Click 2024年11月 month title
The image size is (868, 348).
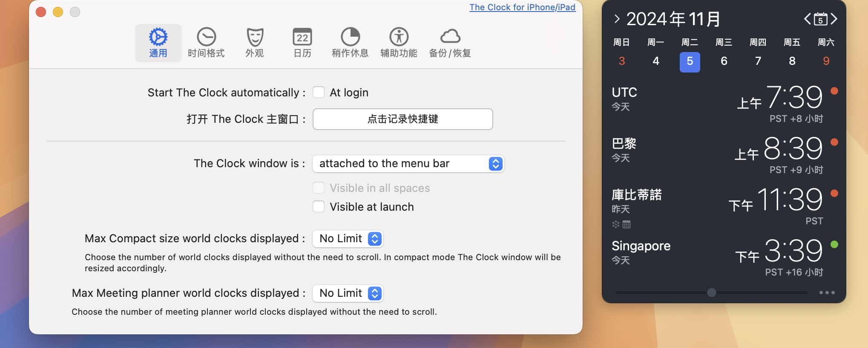(673, 19)
